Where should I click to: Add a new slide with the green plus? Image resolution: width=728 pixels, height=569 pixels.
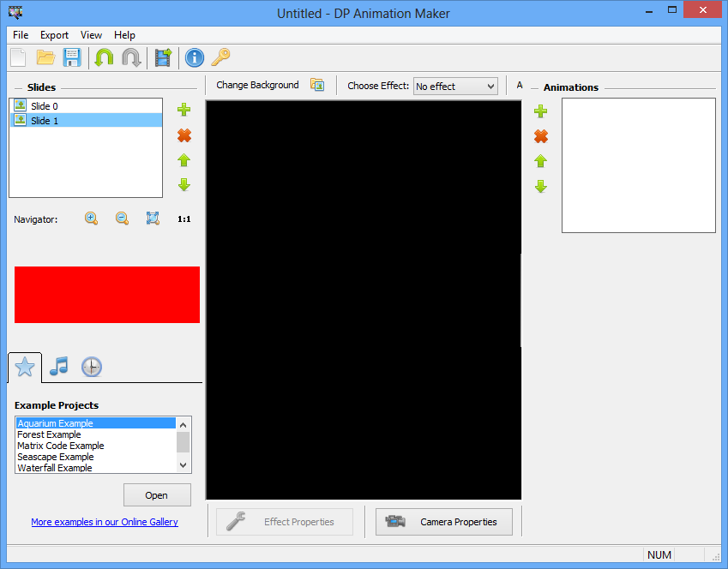(x=184, y=110)
